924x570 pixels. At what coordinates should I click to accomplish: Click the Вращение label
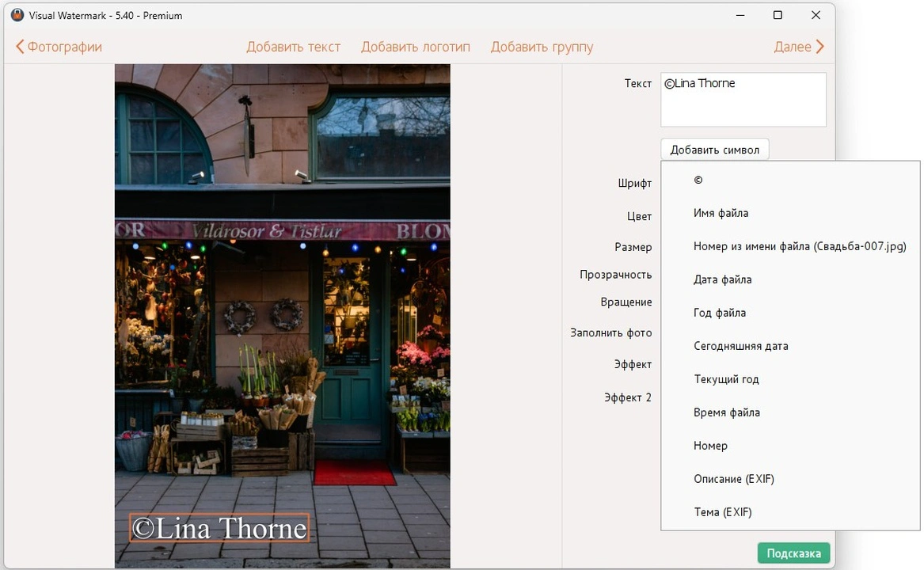coord(626,302)
